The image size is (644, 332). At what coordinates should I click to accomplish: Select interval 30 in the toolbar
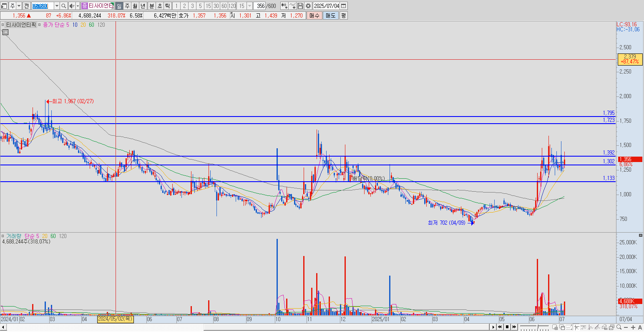pyautogui.click(x=216, y=6)
